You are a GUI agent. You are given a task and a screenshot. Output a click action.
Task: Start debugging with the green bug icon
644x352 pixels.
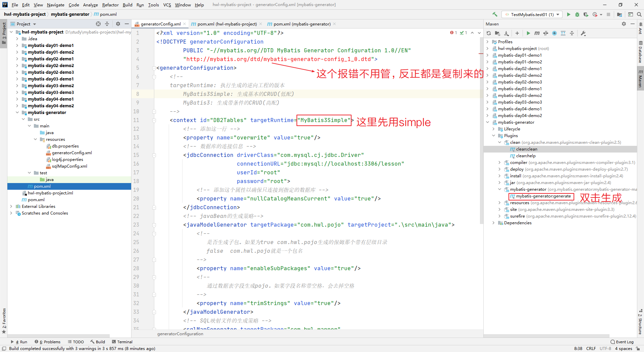click(x=577, y=14)
